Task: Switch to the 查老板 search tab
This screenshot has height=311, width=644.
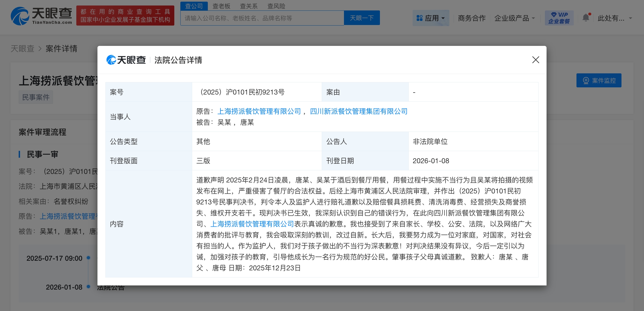Action: pyautogui.click(x=221, y=6)
